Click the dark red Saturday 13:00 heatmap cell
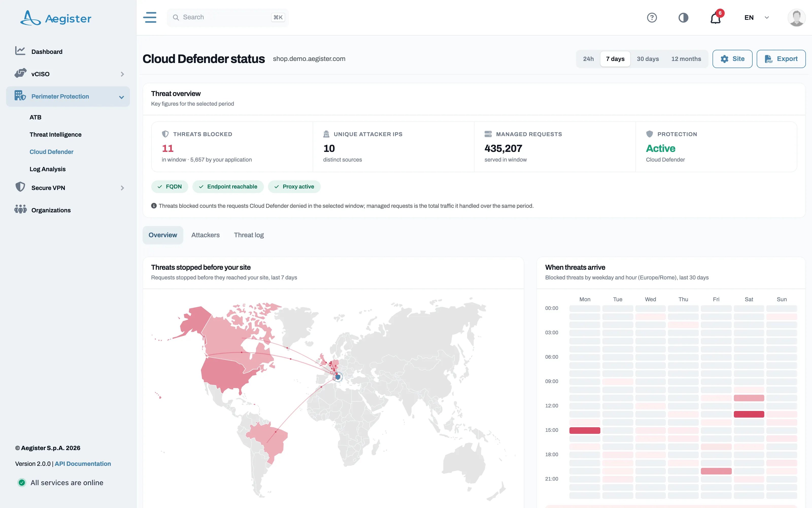Screen dimensions: 812x508 click(x=749, y=414)
